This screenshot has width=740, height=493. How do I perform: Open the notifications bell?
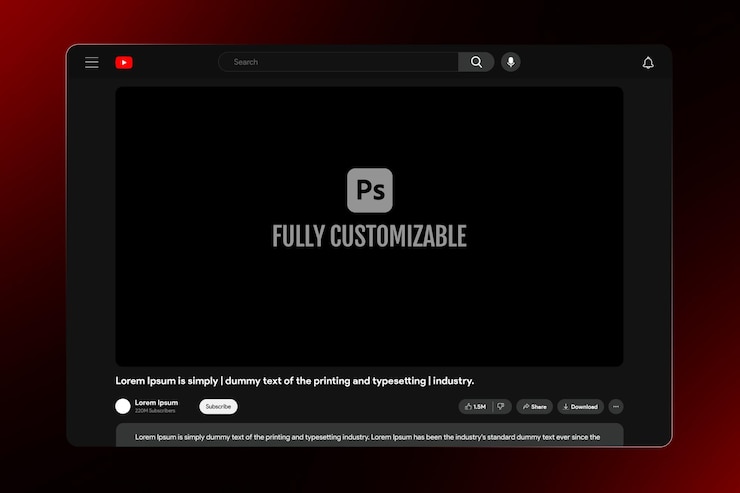point(648,63)
